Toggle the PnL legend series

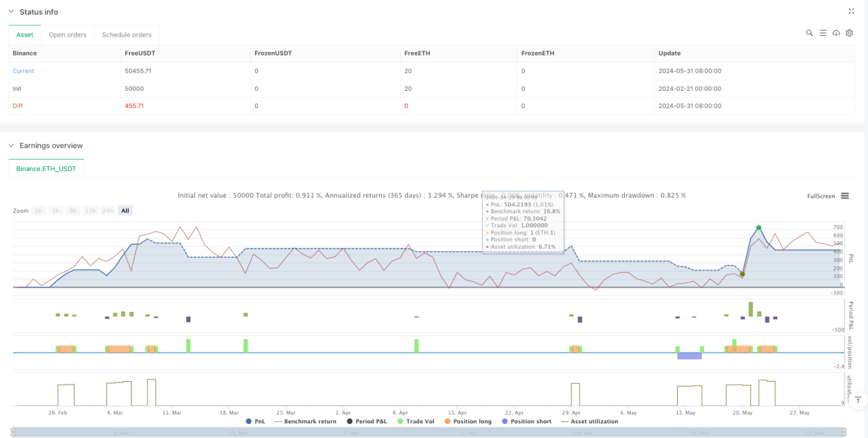click(256, 421)
